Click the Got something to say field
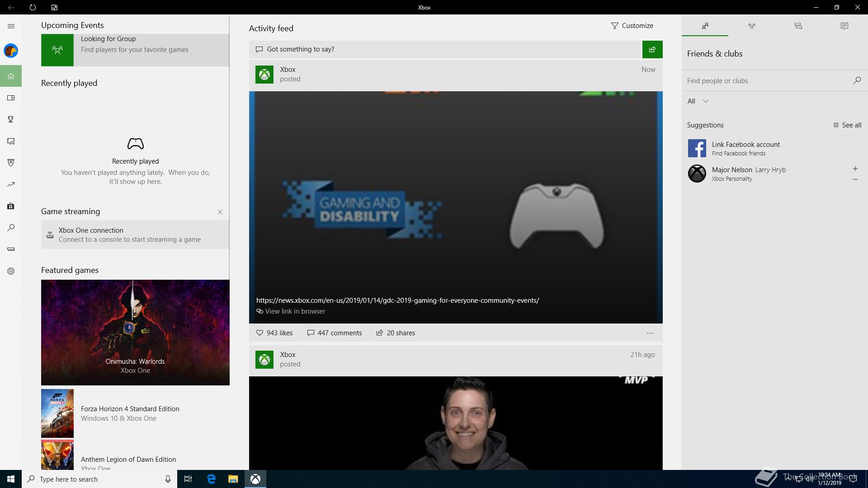The width and height of the screenshot is (868, 488). [445, 49]
